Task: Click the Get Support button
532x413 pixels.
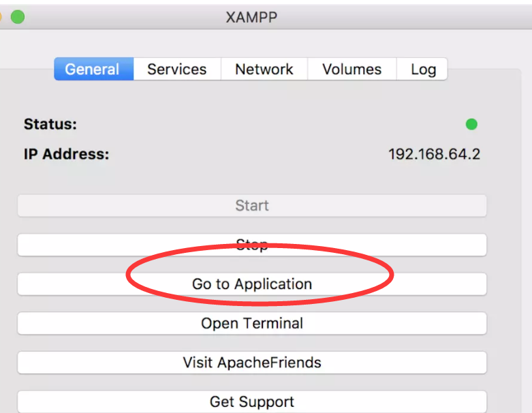Action: tap(252, 401)
